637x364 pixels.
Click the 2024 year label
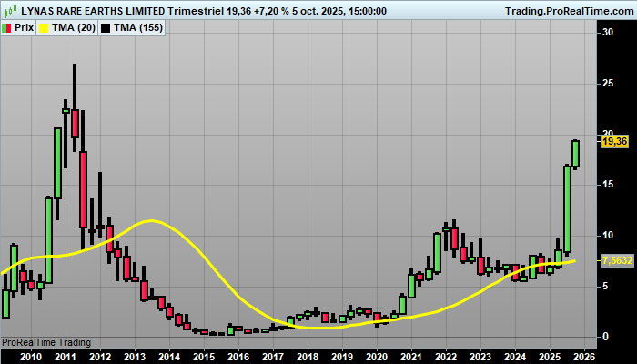(515, 357)
